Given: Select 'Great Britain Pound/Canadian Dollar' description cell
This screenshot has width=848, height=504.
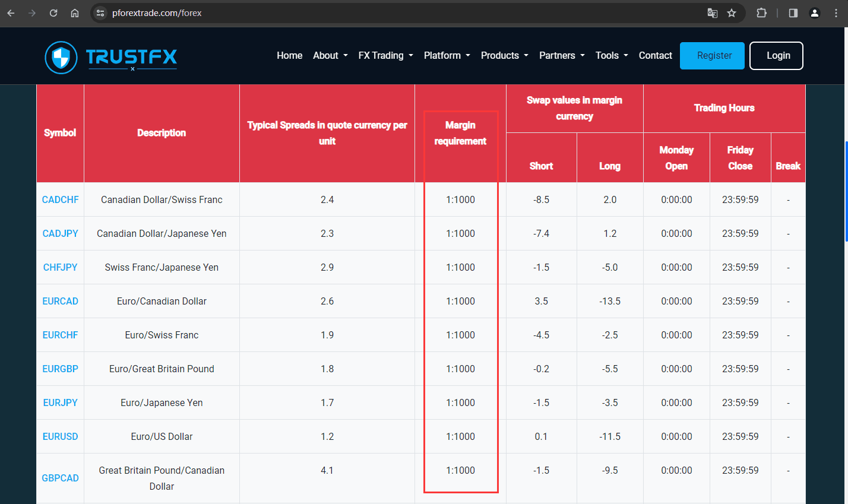Looking at the screenshot, I should (x=162, y=478).
